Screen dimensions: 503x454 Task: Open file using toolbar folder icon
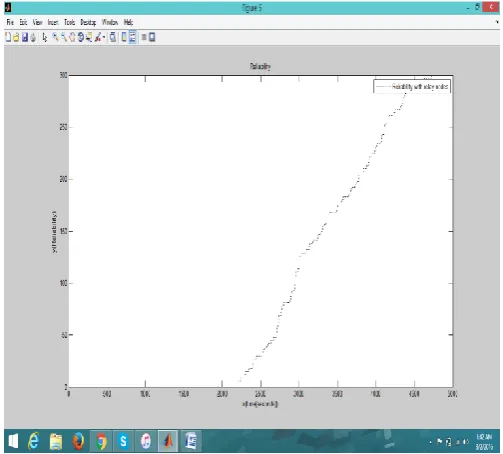[16, 37]
